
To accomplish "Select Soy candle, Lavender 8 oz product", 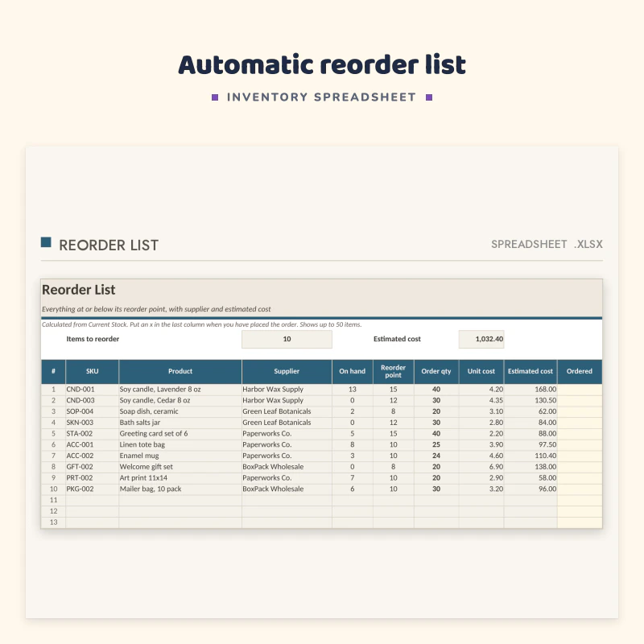I will [x=180, y=390].
